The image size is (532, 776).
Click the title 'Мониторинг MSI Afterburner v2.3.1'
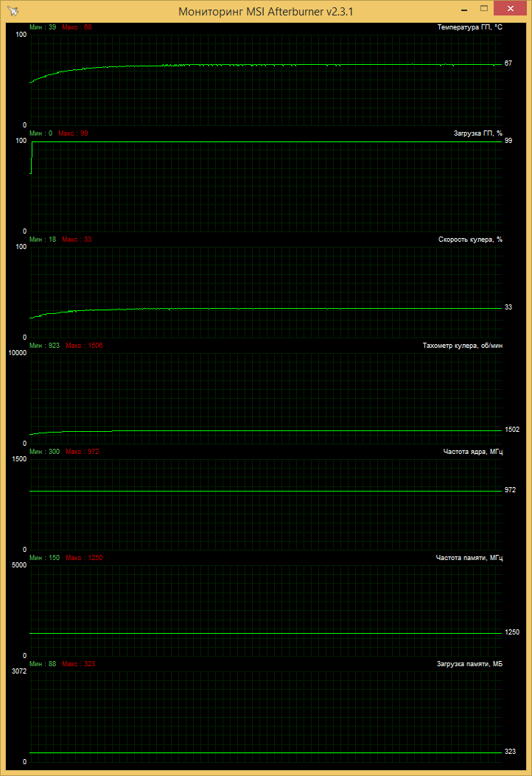point(266,11)
